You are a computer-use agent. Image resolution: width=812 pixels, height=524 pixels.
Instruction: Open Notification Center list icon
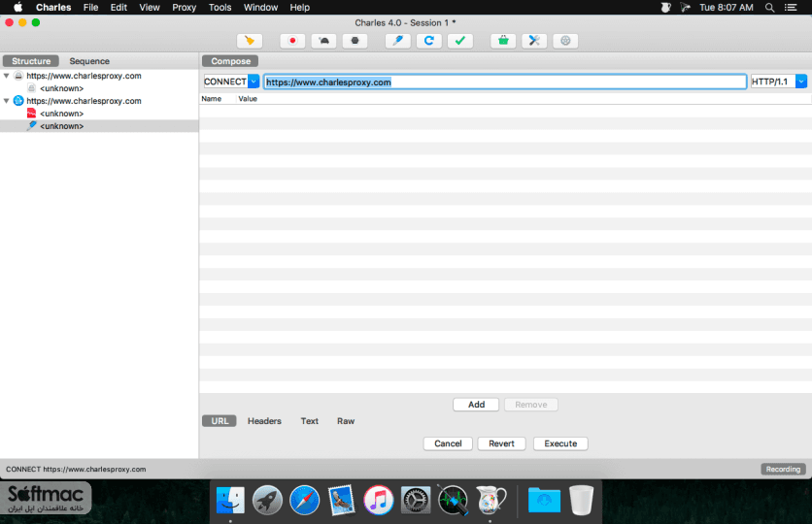(791, 7)
